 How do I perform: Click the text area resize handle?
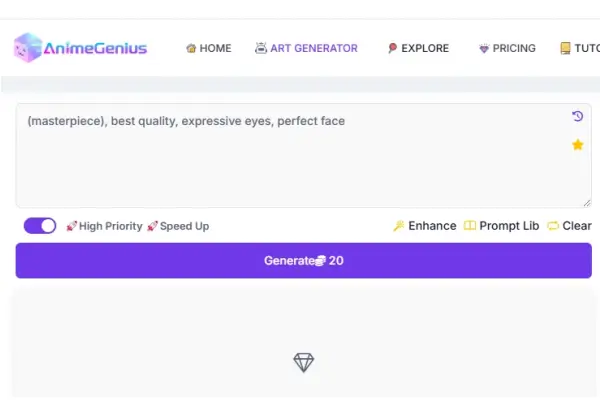[587, 203]
